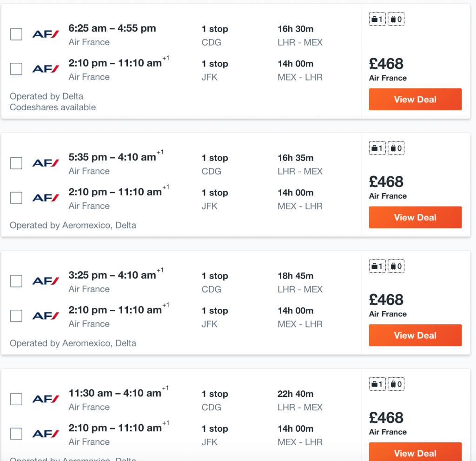
Task: Check the box for 11:30 am – 4:10 am flight
Action: pos(16,399)
